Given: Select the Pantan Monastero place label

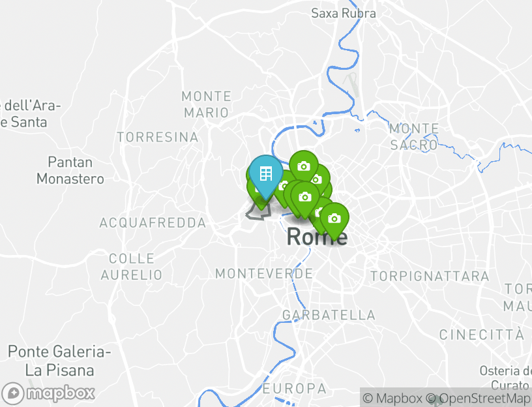Looking at the screenshot, I should (70, 170).
